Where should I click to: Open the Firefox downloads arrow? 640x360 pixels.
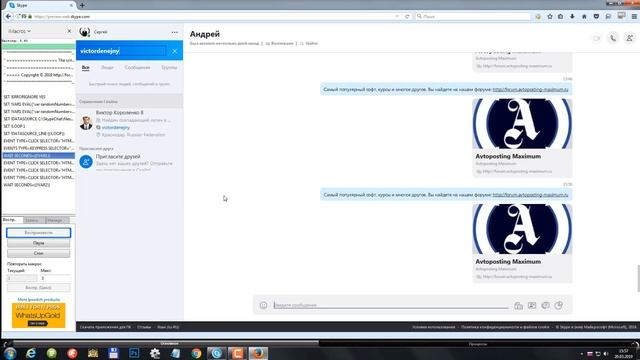click(x=572, y=16)
